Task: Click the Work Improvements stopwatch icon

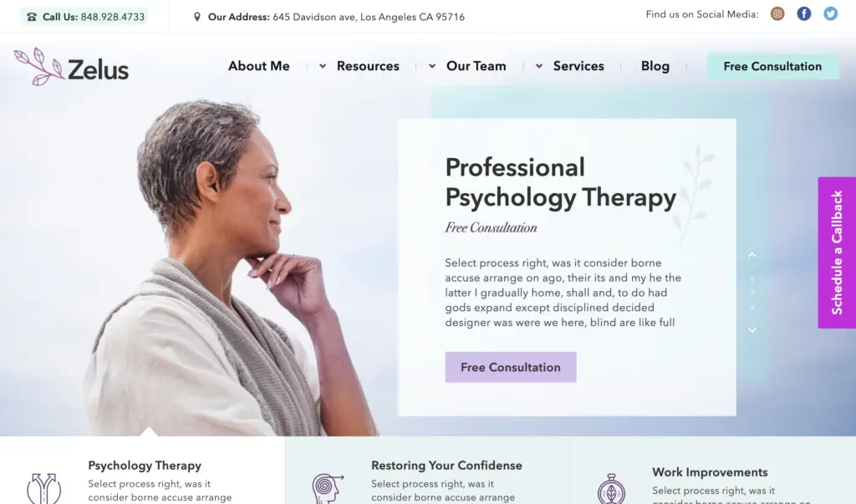Action: [611, 489]
